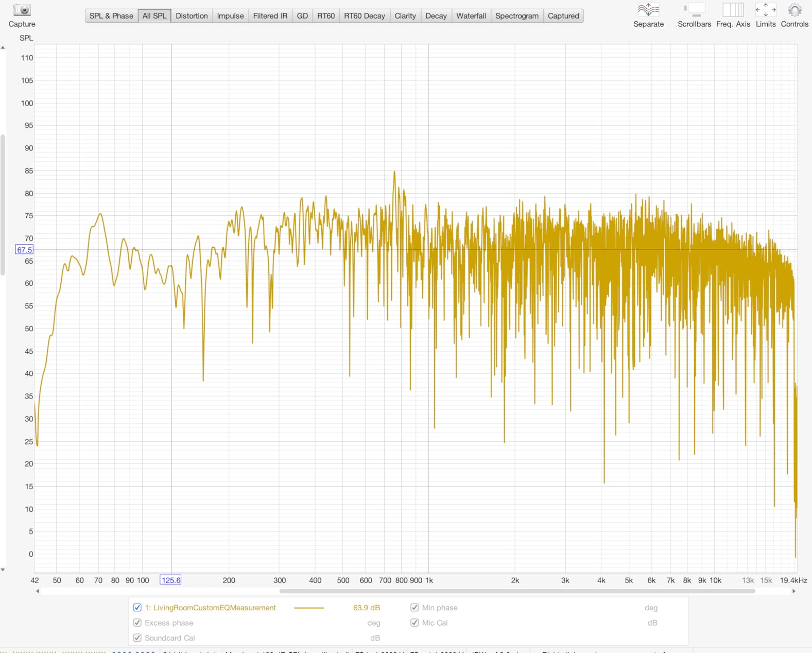Viewport: 812px width, 653px height.
Task: Open the Controls gear icon
Action: pyautogui.click(x=794, y=10)
